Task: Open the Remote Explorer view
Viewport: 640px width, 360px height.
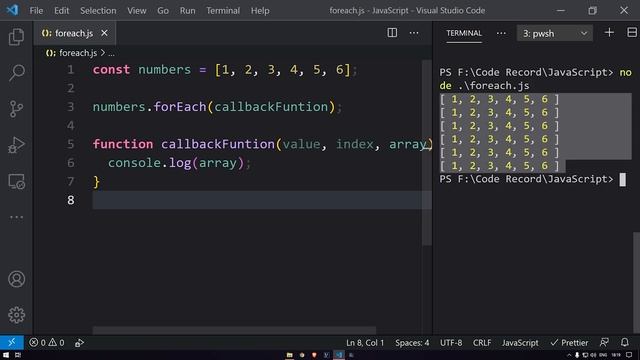Action: [x=16, y=181]
